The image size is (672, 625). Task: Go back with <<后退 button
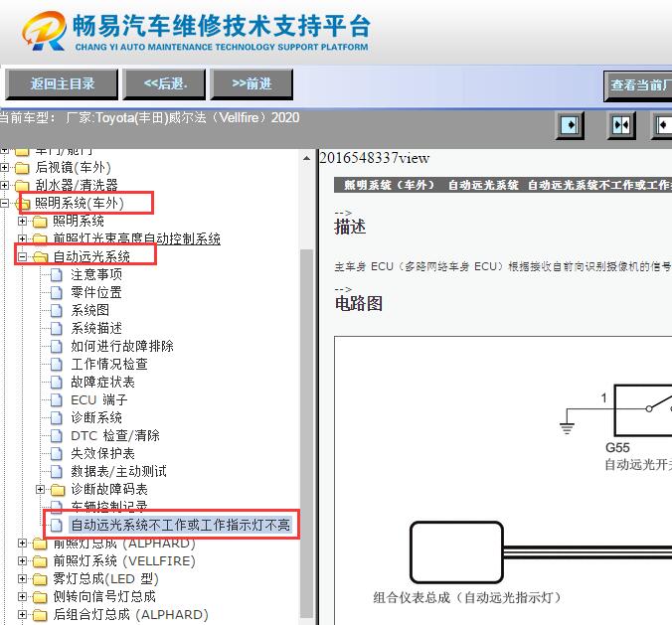pos(165,83)
